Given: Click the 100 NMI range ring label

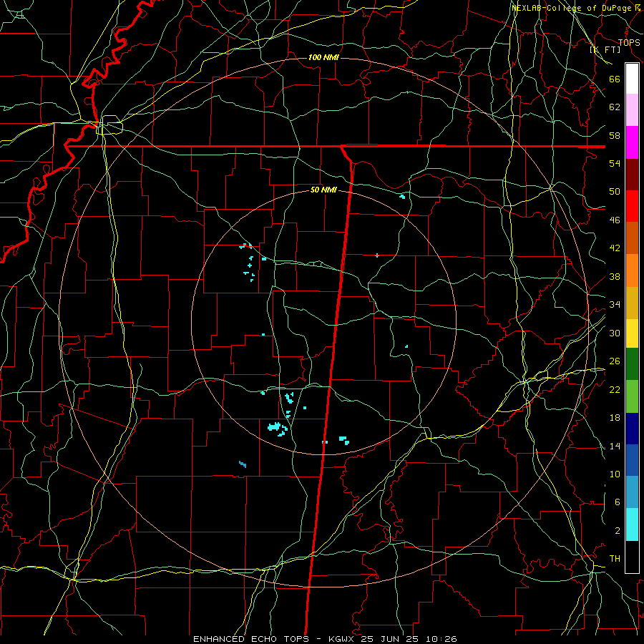Looking at the screenshot, I should (x=323, y=57).
